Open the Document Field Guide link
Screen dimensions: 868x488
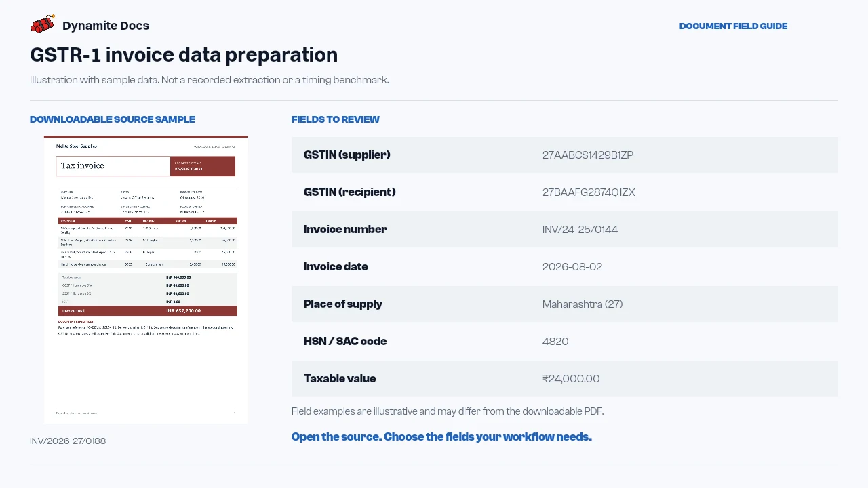(x=733, y=26)
